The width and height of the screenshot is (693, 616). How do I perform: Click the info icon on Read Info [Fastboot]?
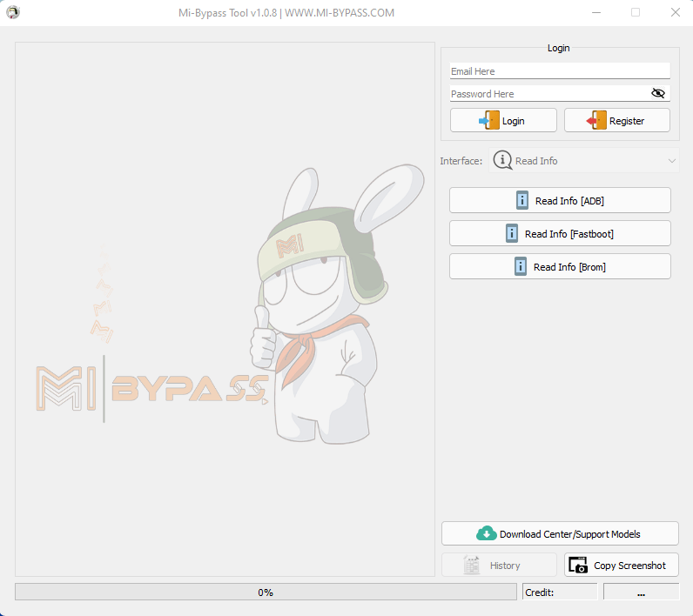(x=511, y=233)
